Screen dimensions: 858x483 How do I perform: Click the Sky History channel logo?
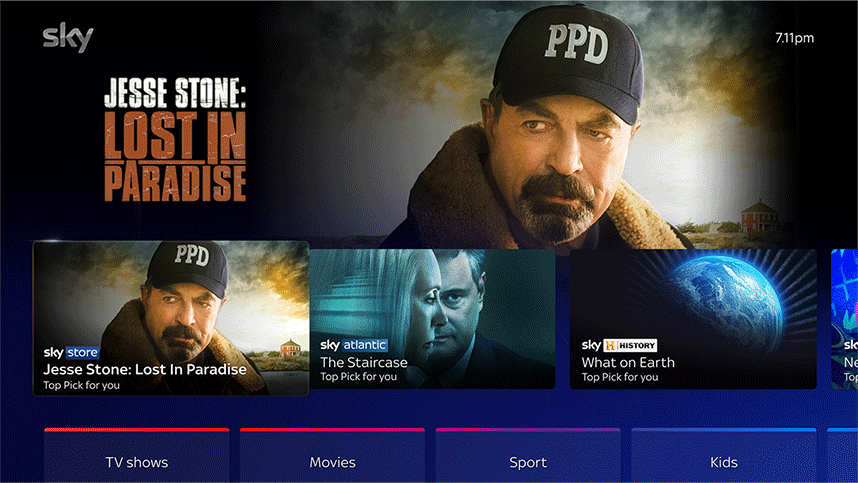tap(619, 345)
